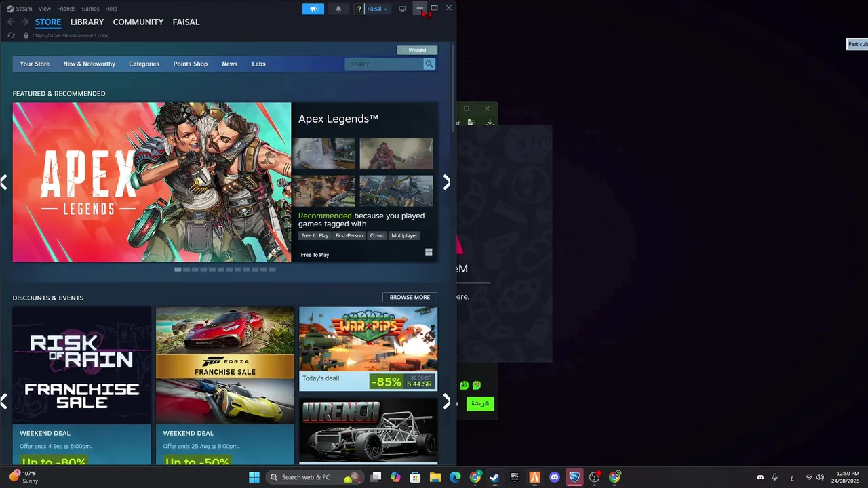This screenshot has height=488, width=868.
Task: Open File Explorer from the taskbar
Action: click(435, 477)
